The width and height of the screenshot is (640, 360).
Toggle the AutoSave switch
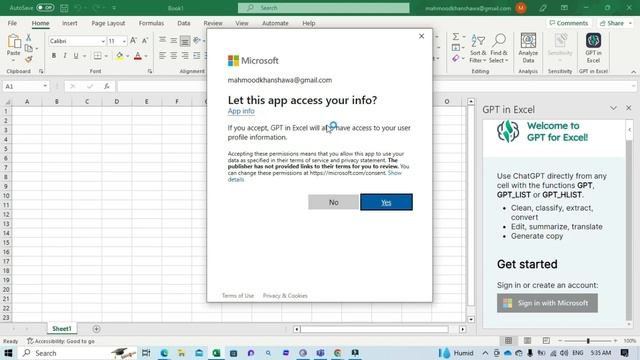[x=44, y=8]
